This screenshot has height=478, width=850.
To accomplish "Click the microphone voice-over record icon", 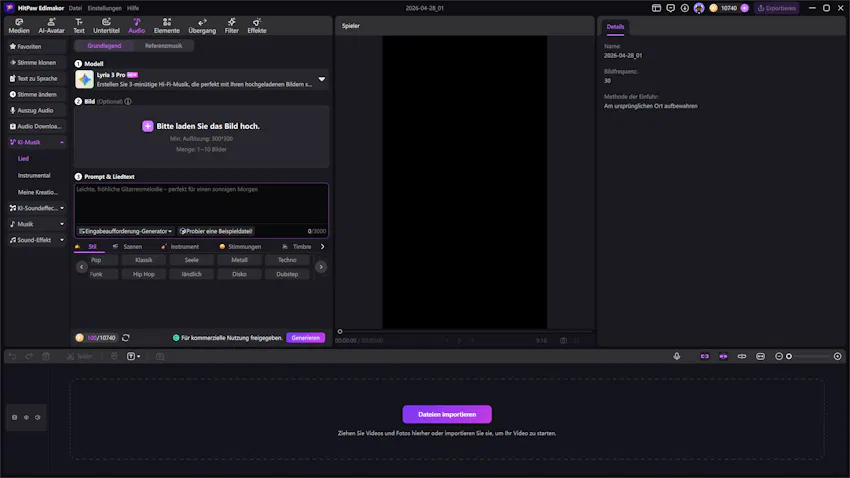I will pos(677,356).
